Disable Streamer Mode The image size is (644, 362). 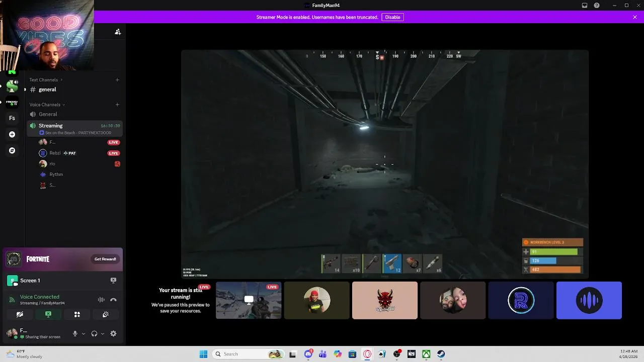tap(392, 17)
